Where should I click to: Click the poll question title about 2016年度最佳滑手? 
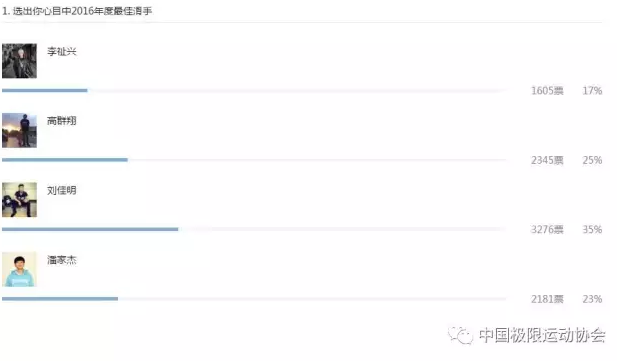click(77, 11)
